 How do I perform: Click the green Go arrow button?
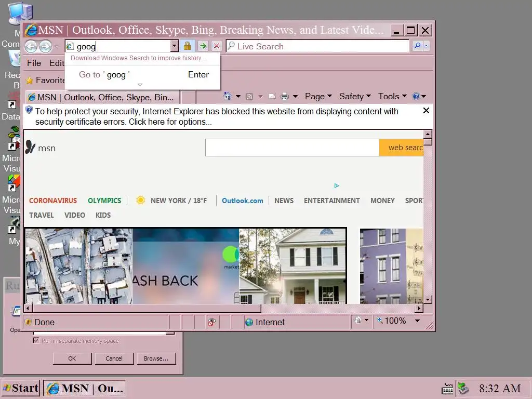point(203,46)
